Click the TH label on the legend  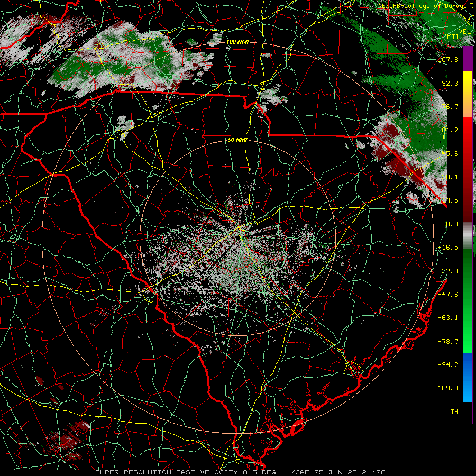click(454, 412)
